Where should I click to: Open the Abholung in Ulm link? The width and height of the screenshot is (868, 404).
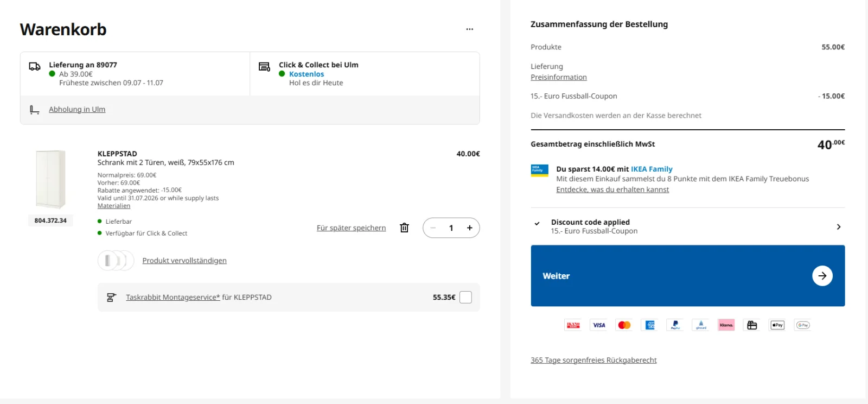coord(77,110)
